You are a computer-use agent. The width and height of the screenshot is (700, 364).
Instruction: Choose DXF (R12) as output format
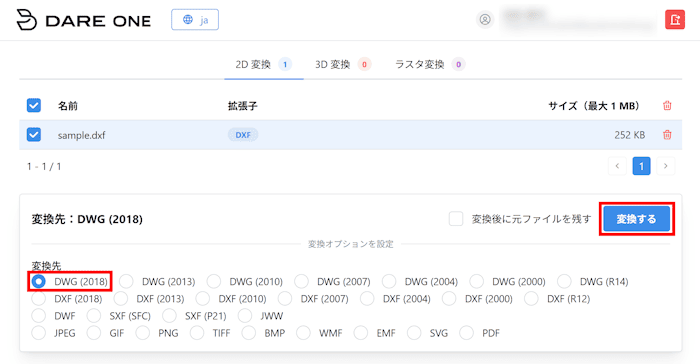pos(531,298)
